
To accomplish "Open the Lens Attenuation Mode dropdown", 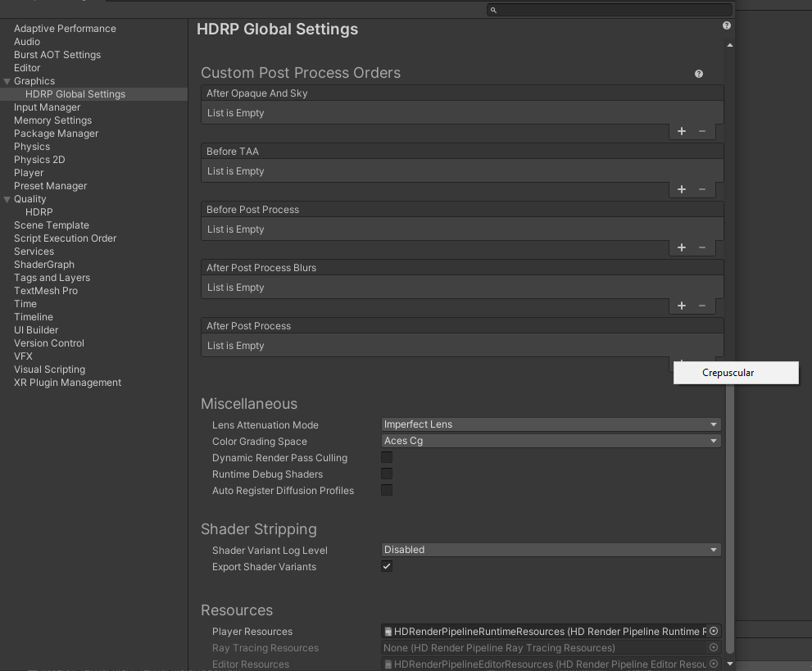I will [550, 424].
